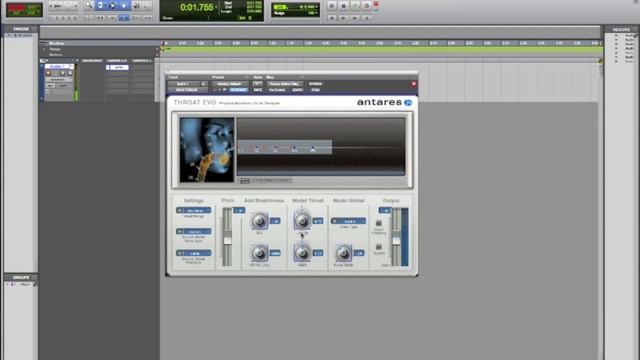Viewport: 640px width, 360px height.
Task: Solo the Audio 1 track
Action: [x=62, y=73]
